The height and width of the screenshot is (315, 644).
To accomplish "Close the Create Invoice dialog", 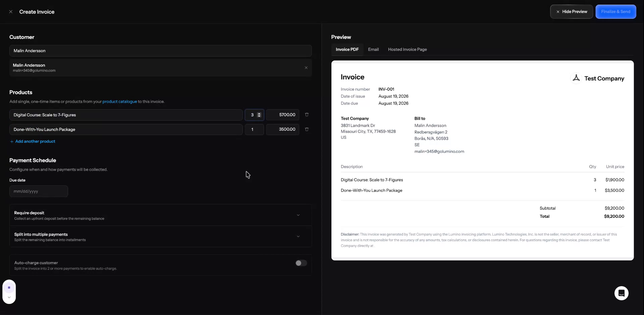I will [11, 12].
